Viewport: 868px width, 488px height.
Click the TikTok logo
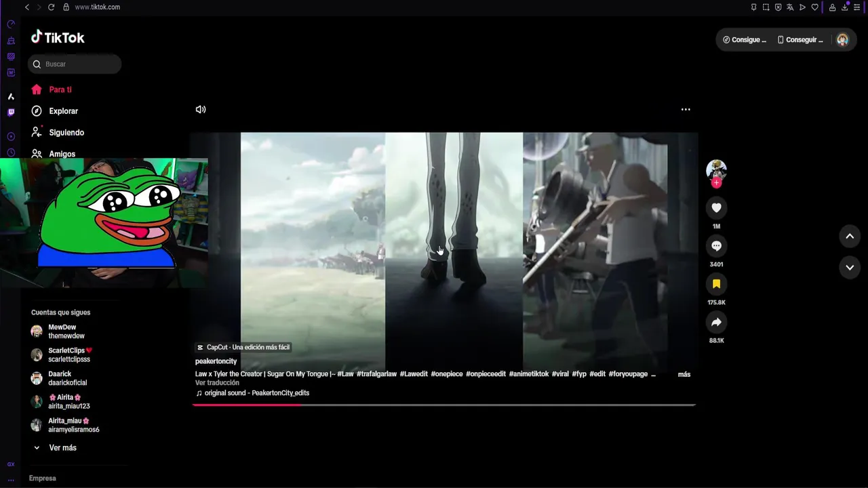pyautogui.click(x=58, y=37)
